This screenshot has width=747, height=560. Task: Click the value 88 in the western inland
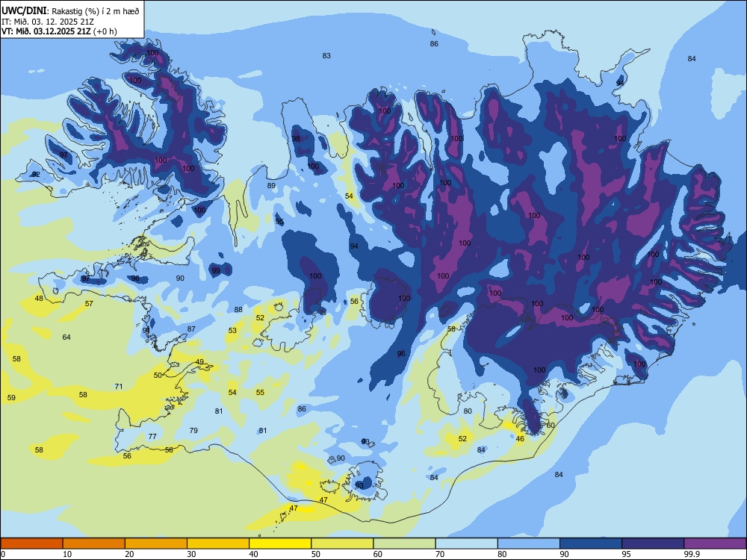tap(238, 310)
